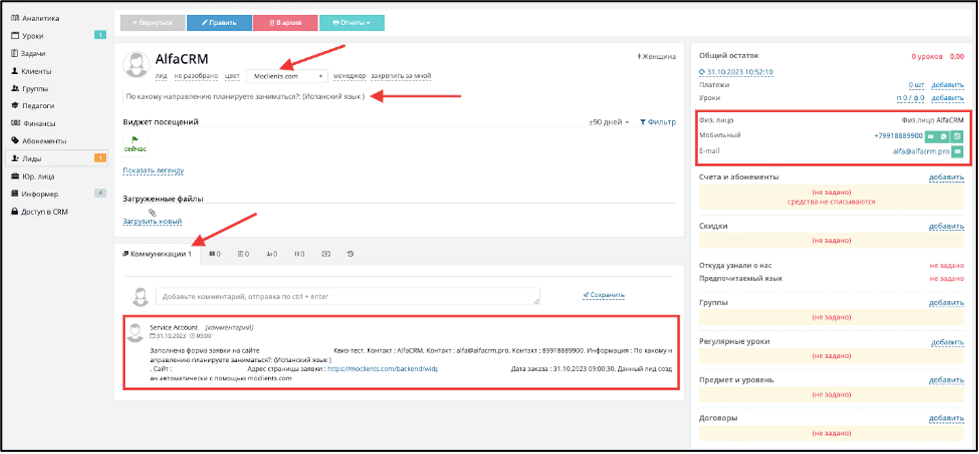
Task: Go to Задачи in the sidebar
Action: [x=34, y=54]
